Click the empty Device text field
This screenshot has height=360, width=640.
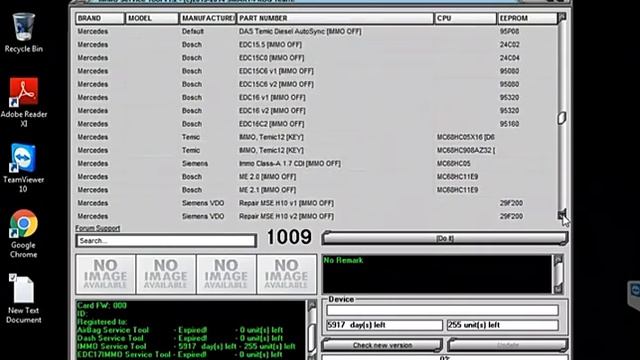tap(442, 310)
